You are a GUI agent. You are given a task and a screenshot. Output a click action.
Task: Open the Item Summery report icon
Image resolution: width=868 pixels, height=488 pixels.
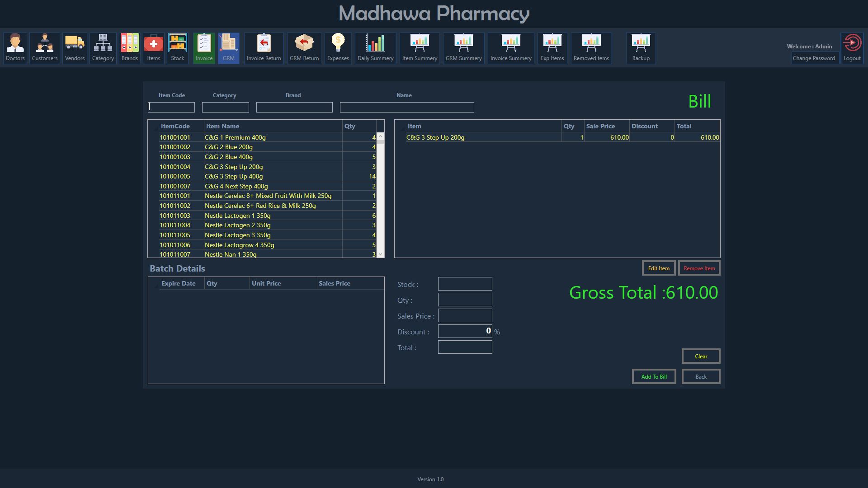click(x=420, y=48)
